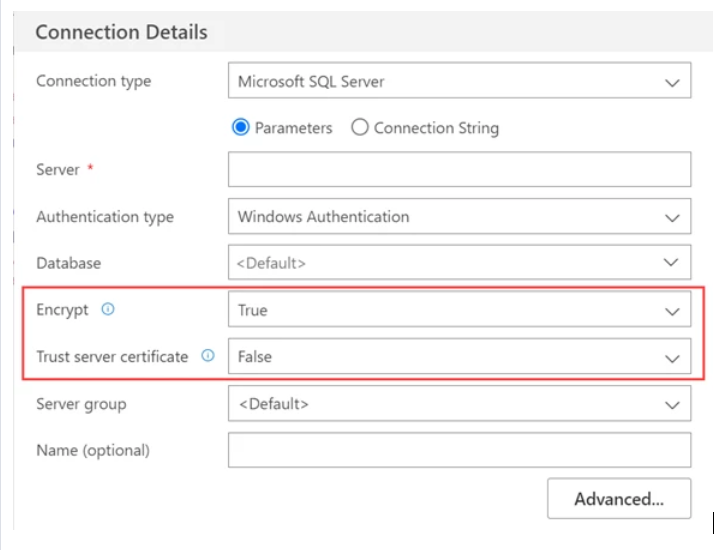The width and height of the screenshot is (714, 550).
Task: Click the Encrypt field chevron arrow
Action: 672,311
